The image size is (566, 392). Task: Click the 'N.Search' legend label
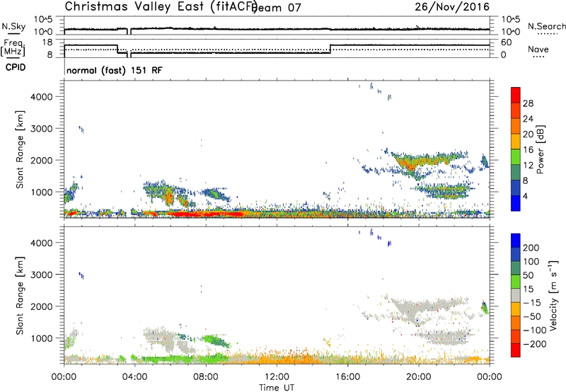tap(546, 26)
